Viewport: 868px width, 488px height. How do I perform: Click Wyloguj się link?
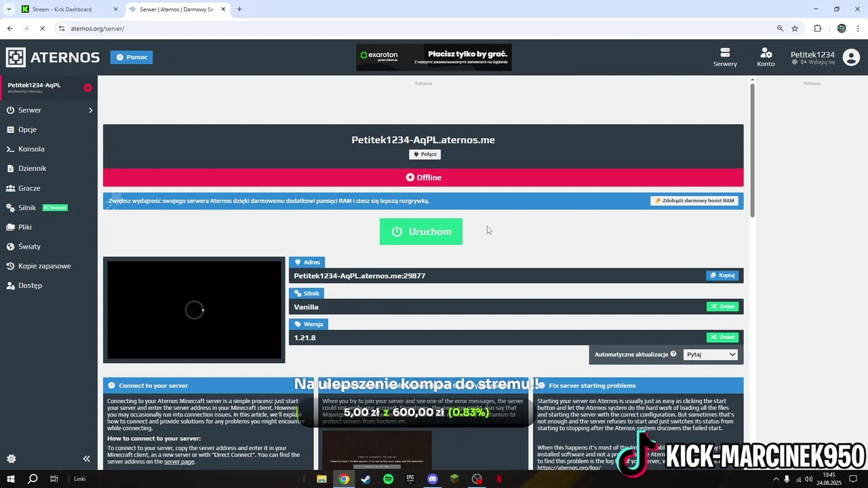coord(818,62)
